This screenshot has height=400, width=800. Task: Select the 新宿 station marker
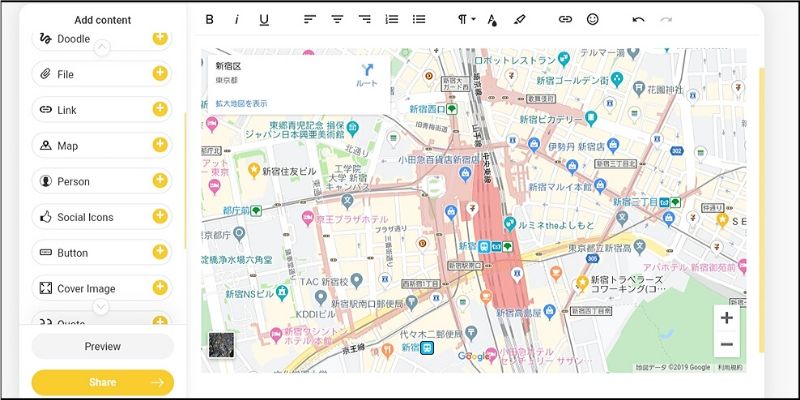point(485,246)
